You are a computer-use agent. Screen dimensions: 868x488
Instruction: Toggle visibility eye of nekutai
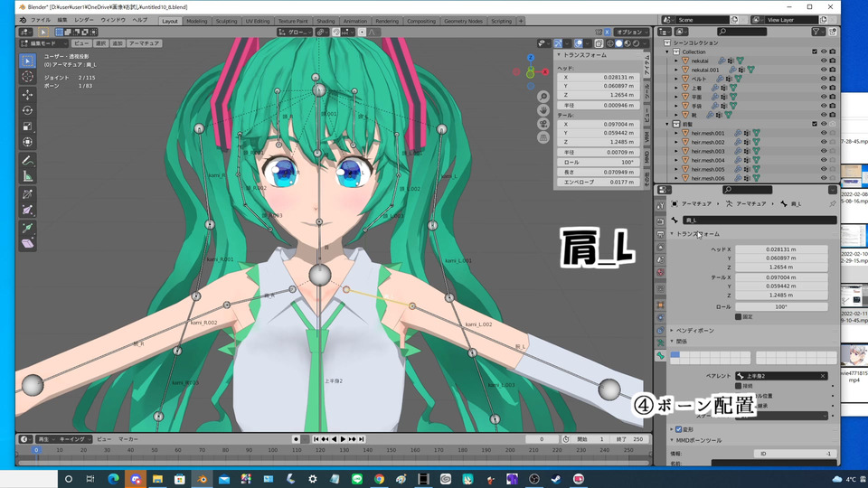pyautogui.click(x=823, y=61)
